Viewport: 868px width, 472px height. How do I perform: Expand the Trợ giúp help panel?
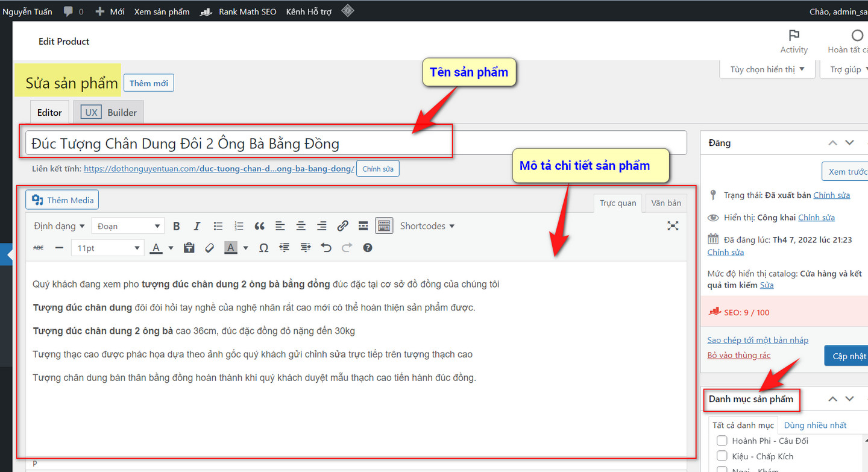point(844,69)
